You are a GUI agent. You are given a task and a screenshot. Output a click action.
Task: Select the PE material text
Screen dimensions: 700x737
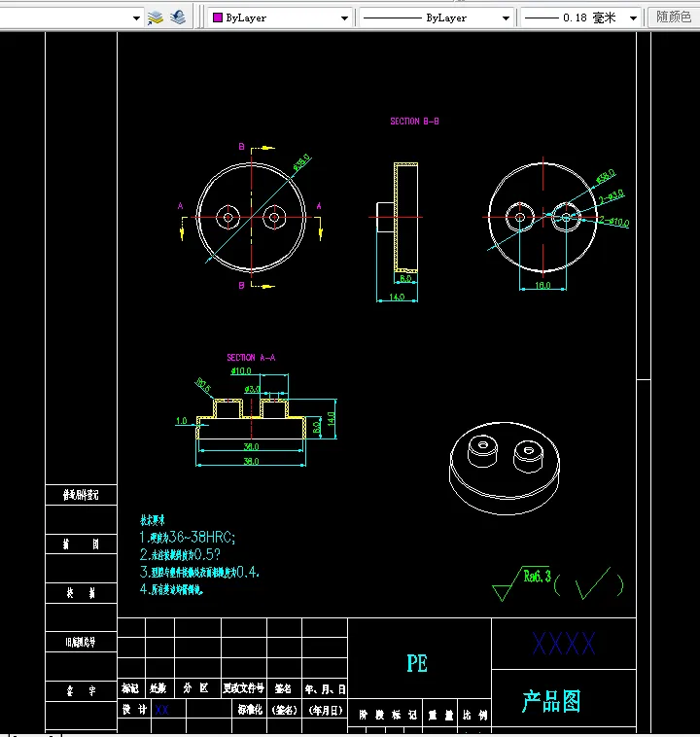417,663
